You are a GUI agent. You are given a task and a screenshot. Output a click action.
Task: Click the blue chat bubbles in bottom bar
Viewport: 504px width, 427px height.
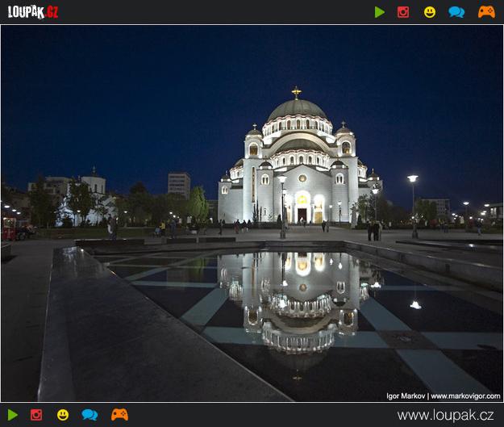[x=90, y=415]
